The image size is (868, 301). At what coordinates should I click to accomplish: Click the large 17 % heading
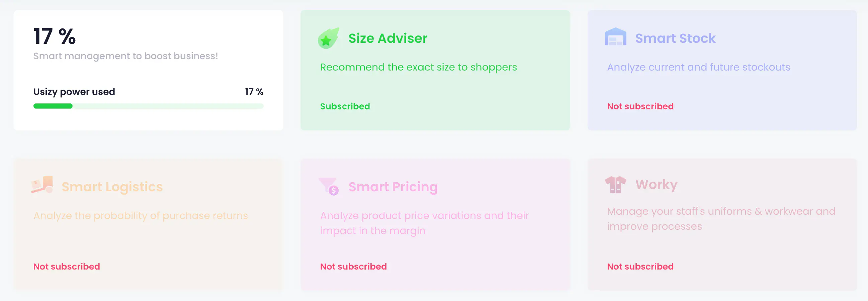55,36
